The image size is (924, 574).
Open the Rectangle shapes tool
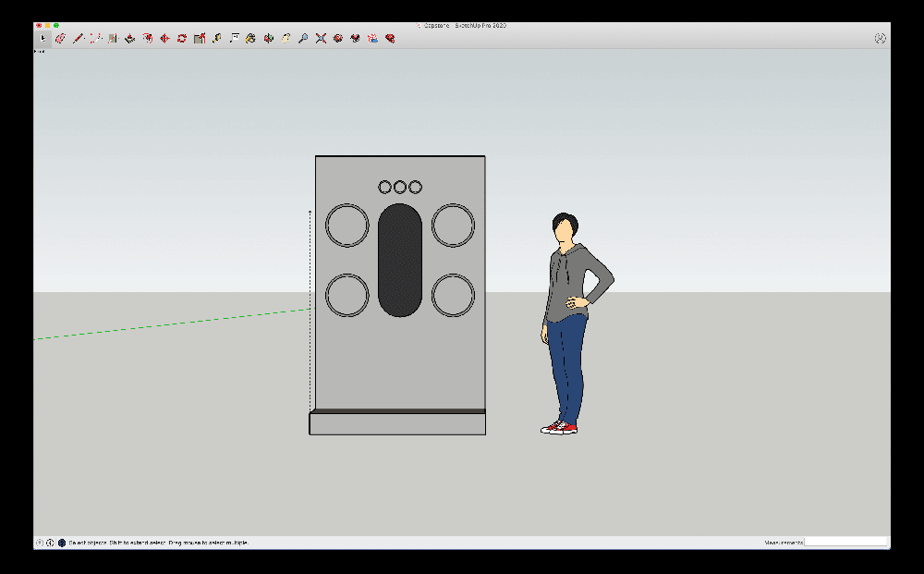[x=113, y=38]
